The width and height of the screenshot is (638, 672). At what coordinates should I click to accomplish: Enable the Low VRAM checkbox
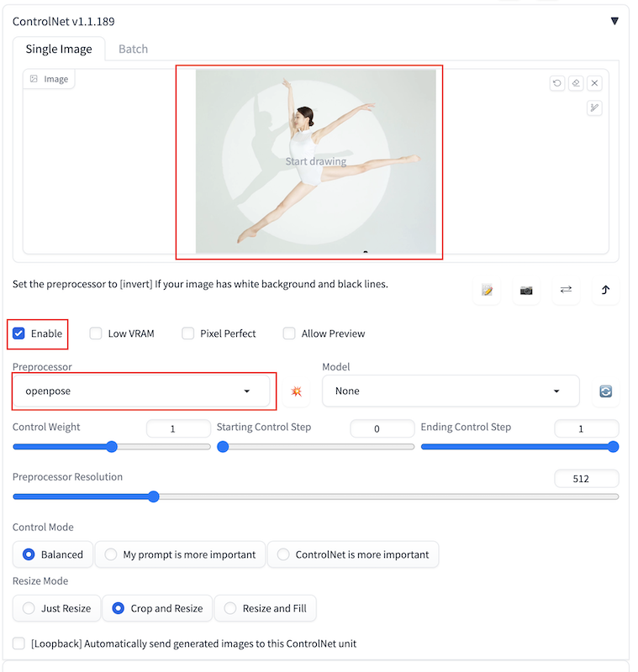97,333
